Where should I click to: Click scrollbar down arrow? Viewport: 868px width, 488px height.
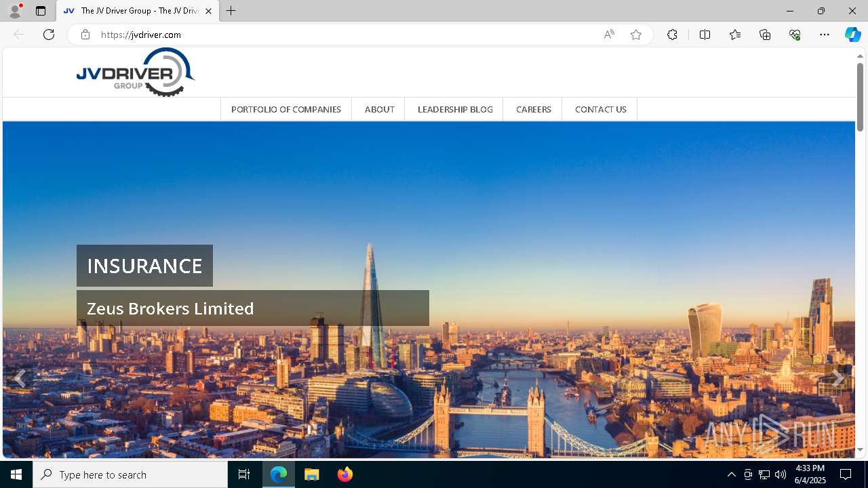[x=860, y=450]
